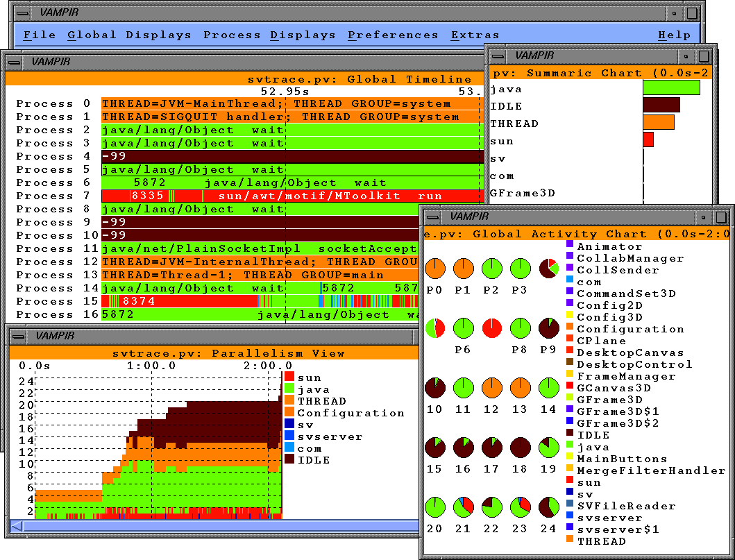Click the green java bar in Summaric Chart
735x560 pixels.
[671, 87]
